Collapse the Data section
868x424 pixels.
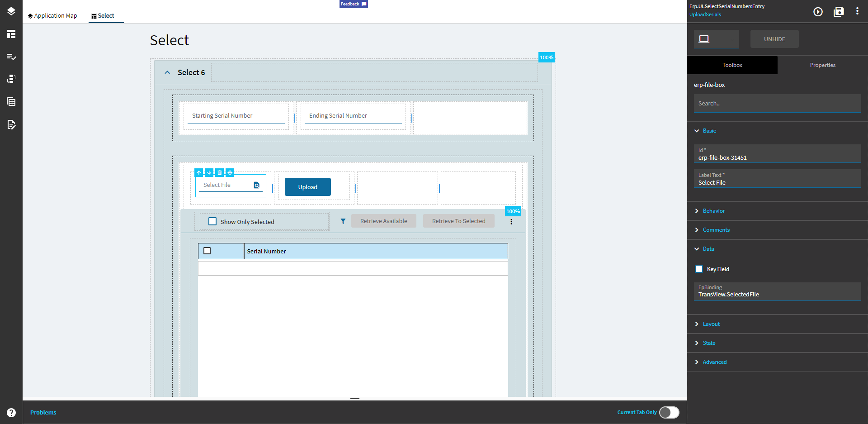coord(697,249)
